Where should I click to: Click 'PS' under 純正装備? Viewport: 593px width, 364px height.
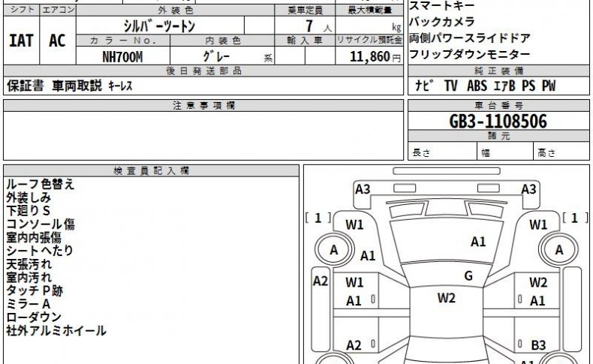coord(528,86)
